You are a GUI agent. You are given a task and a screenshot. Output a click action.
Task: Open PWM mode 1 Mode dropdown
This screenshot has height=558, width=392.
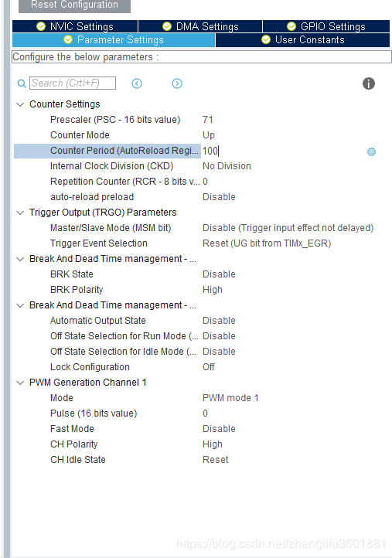230,398
